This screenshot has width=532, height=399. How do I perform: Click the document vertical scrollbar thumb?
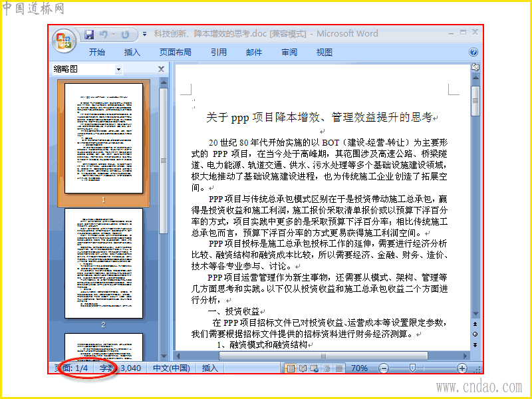click(475, 101)
